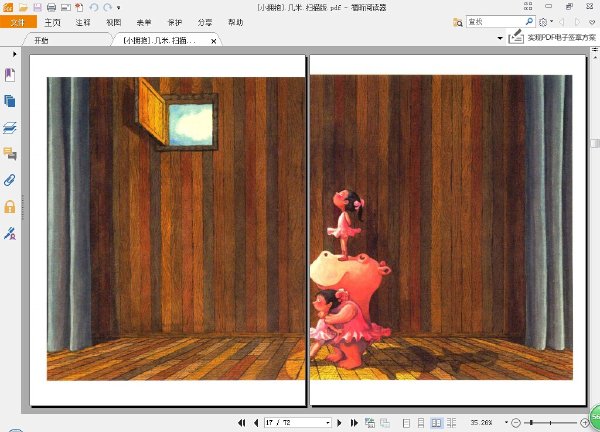
Task: Click the next view icon in status bar
Action: [385, 422]
